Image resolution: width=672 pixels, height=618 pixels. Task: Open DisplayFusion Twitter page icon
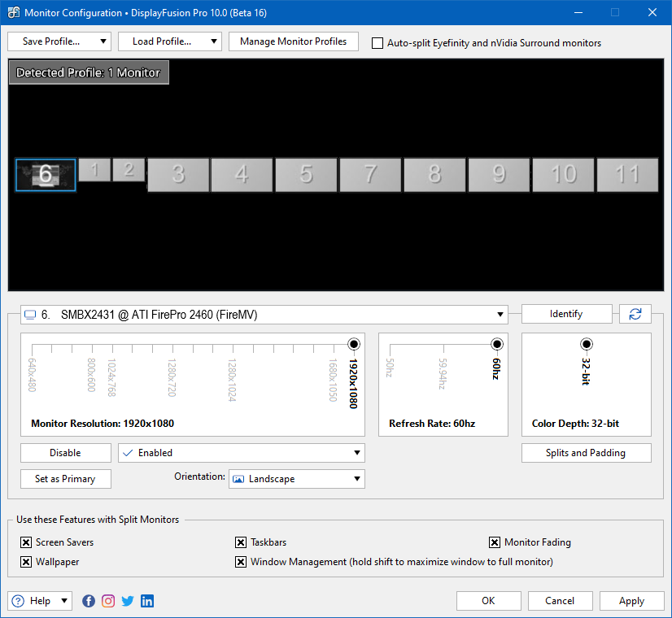128,601
